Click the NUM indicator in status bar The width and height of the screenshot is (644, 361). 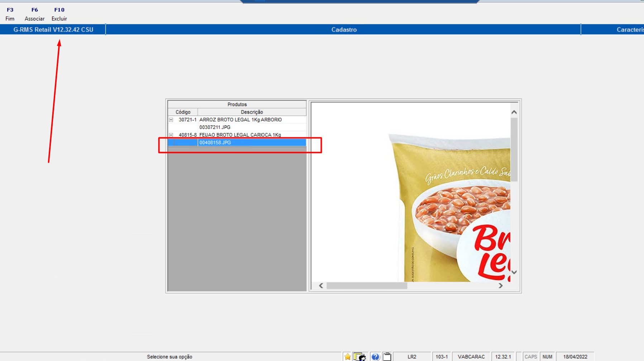coord(547,357)
